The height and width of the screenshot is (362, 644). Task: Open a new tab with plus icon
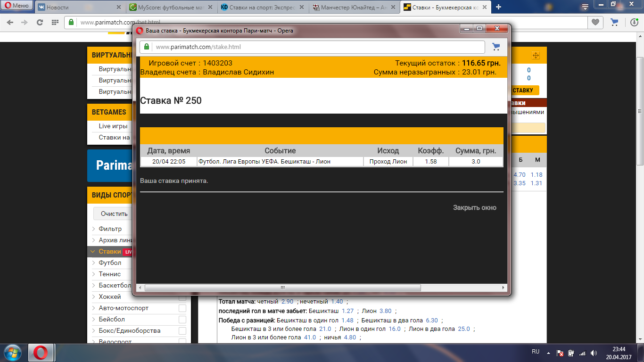[499, 7]
